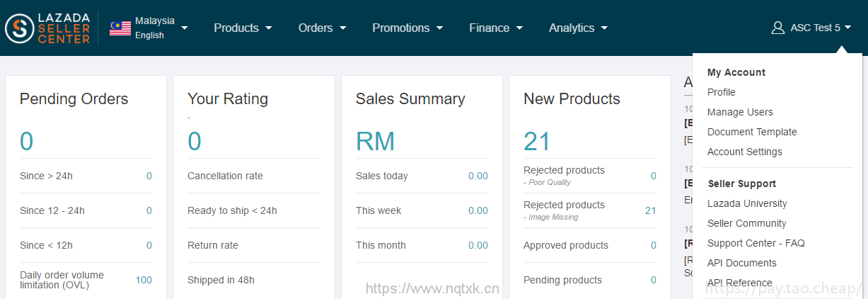Open API Documents entry
The image size is (868, 299).
[x=742, y=263]
